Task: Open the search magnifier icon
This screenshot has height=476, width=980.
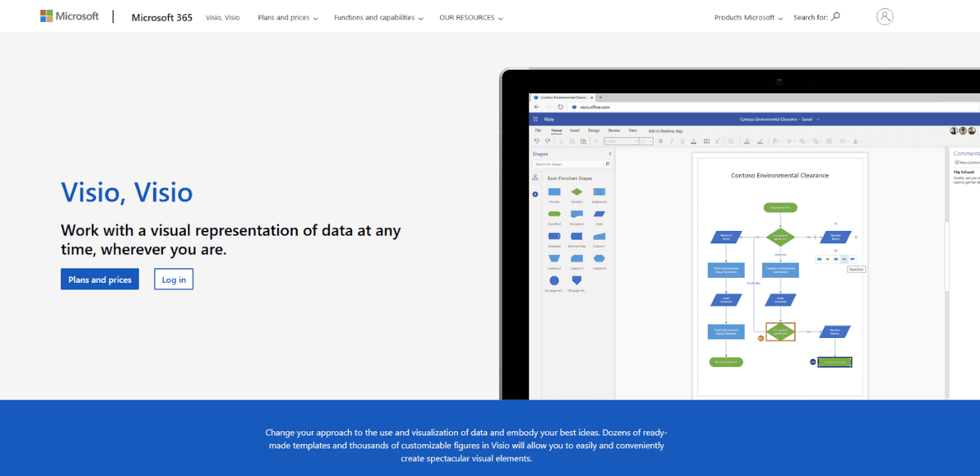Action: [836, 16]
